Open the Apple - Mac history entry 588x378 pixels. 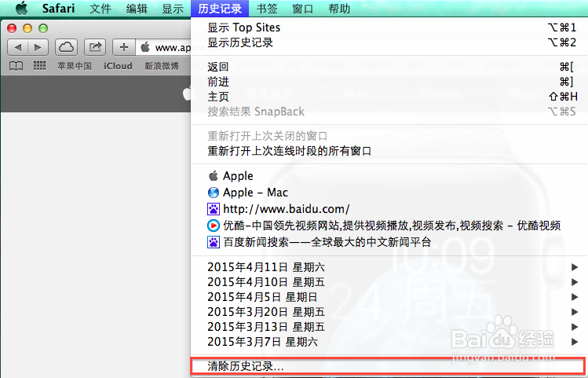tap(389, 193)
